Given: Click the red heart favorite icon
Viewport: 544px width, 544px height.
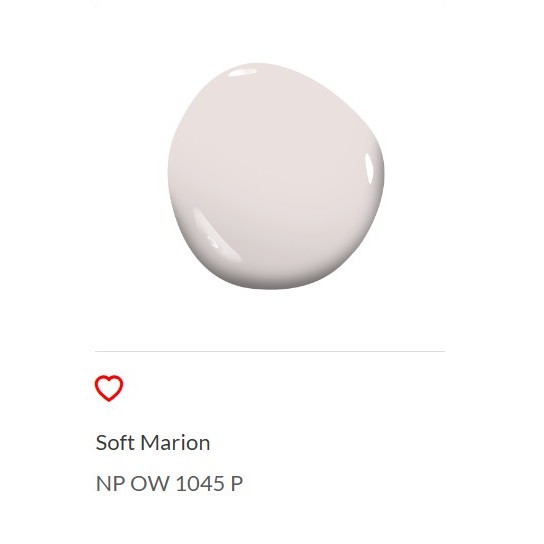Looking at the screenshot, I should 109,388.
